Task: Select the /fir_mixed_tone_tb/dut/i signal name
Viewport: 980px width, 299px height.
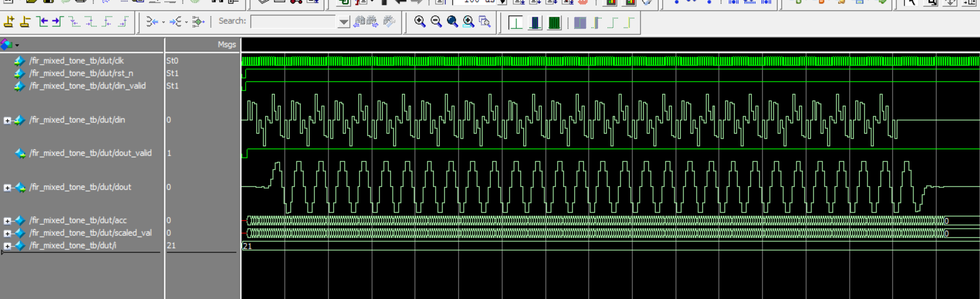Action: [x=72, y=245]
